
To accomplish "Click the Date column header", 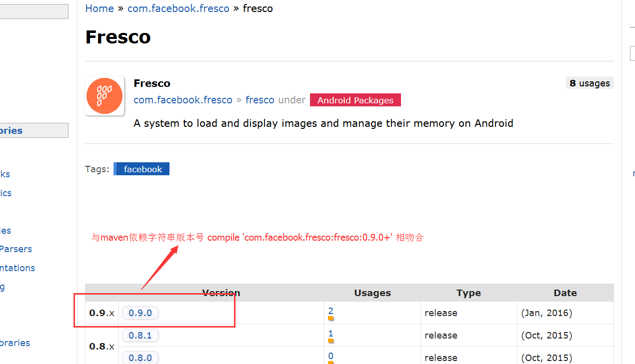I will [565, 293].
